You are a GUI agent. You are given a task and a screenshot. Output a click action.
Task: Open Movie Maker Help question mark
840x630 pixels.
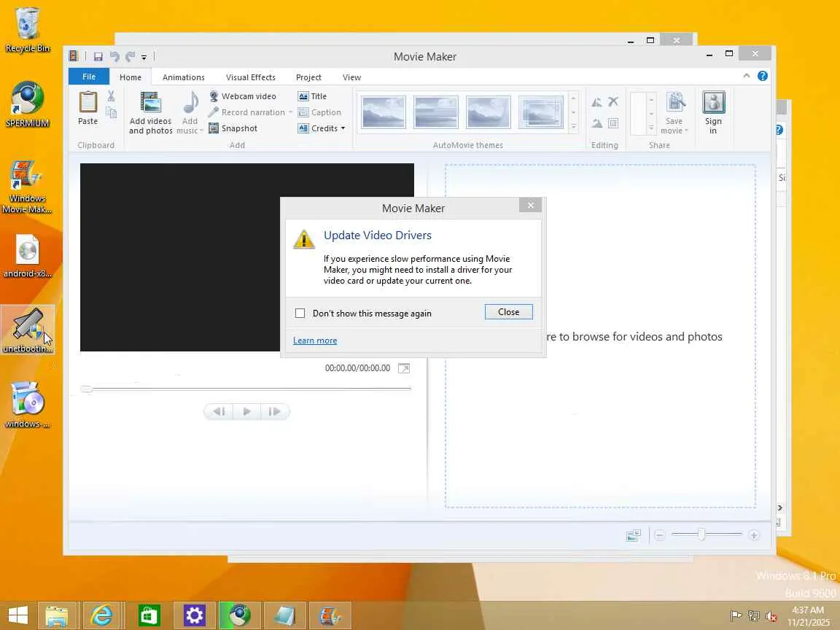pos(762,76)
